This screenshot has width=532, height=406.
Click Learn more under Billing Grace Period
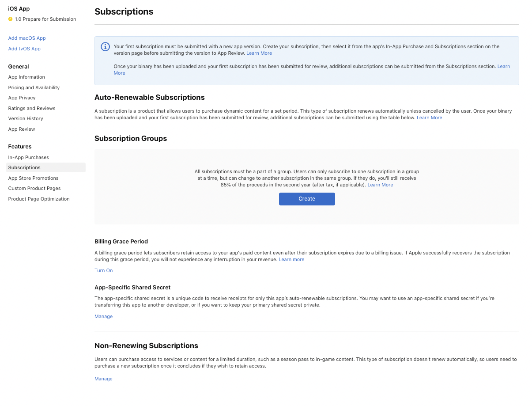(291, 259)
